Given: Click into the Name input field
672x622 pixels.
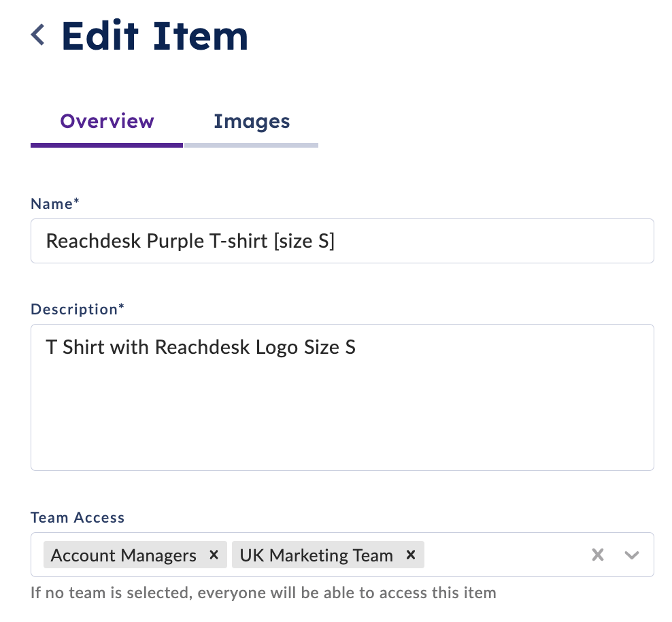Looking at the screenshot, I should coord(342,241).
